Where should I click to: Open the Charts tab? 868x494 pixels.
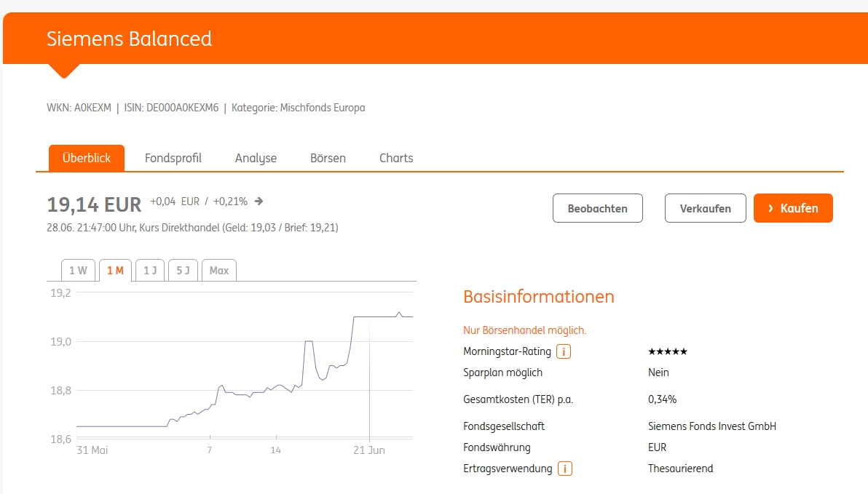pyautogui.click(x=396, y=158)
